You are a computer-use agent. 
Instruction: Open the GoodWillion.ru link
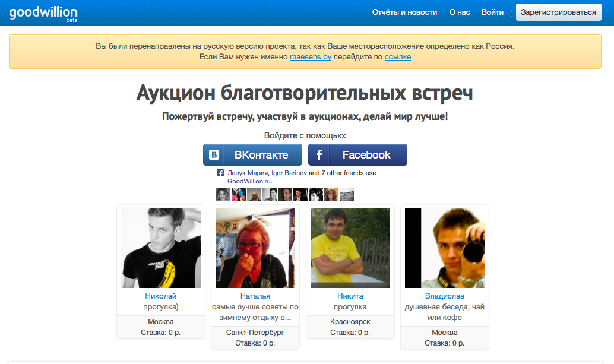tap(249, 181)
